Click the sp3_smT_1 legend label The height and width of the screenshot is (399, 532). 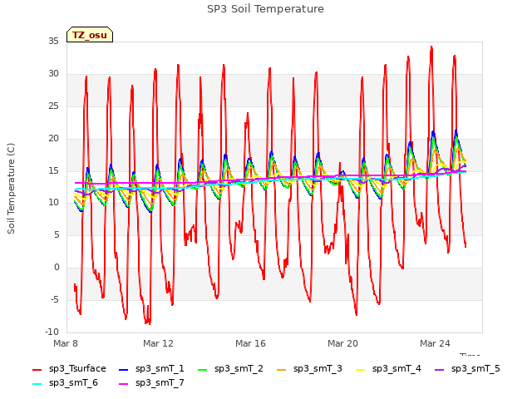coord(160,368)
